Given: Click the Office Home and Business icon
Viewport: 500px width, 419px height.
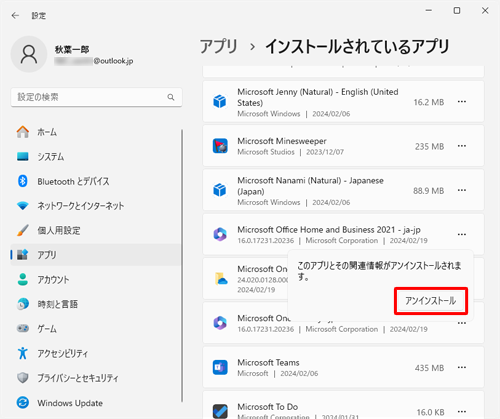Looking at the screenshot, I should 220,234.
